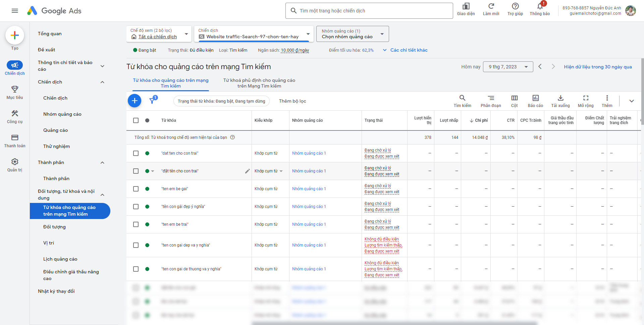Collapse the Thành phần sidebar section
The height and width of the screenshot is (325, 644).
pos(102,163)
